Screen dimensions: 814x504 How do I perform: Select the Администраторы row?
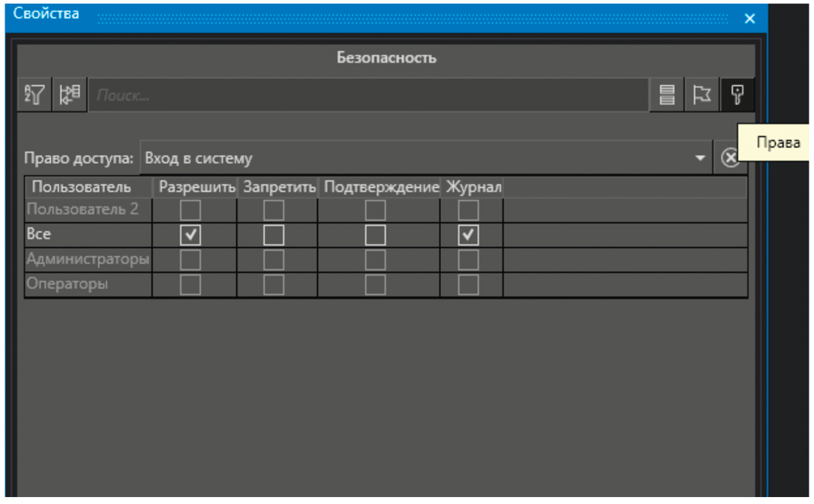tap(88, 259)
